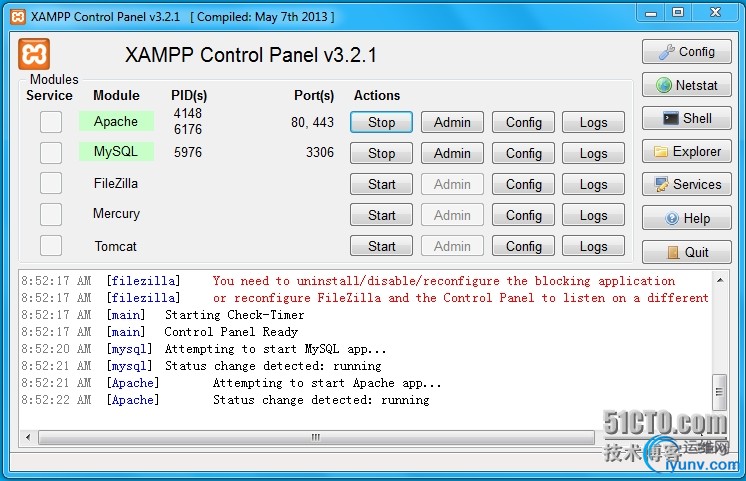Open MySQL Config options
Image resolution: width=746 pixels, height=481 pixels.
523,153
